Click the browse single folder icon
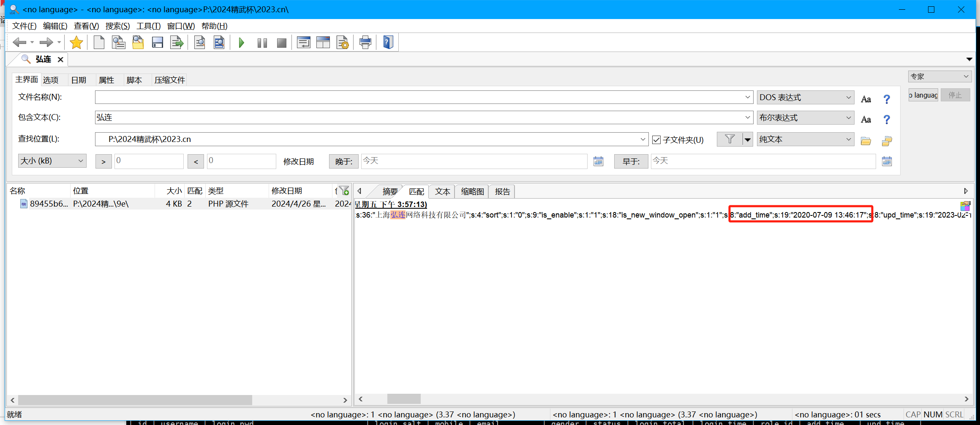The width and height of the screenshot is (980, 425). pos(866,141)
